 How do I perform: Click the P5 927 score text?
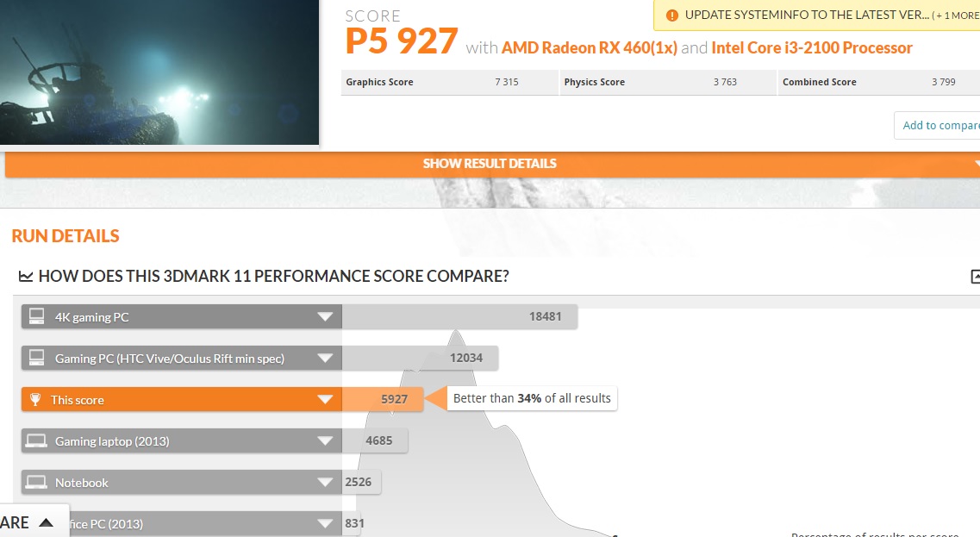(x=402, y=41)
